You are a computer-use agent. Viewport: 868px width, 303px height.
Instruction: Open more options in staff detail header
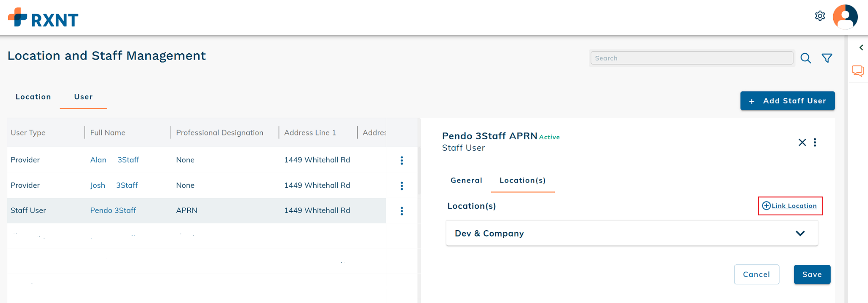pyautogui.click(x=815, y=143)
